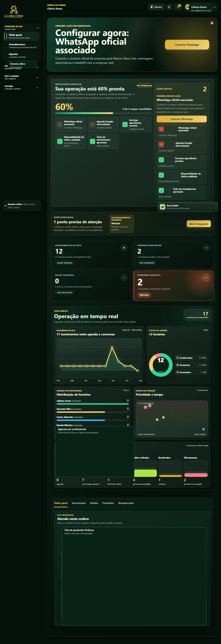Click Conectar WhatsApp in Ações críticas panel
Screen dimensions: 221x644
click(x=181, y=119)
